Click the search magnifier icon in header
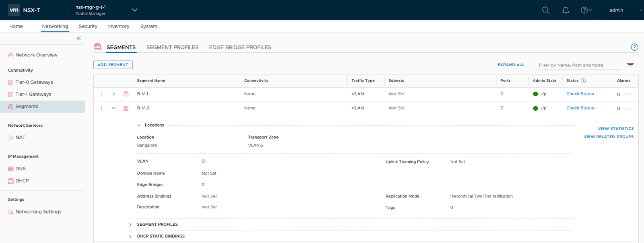This screenshot has height=243, width=644. 545,10
